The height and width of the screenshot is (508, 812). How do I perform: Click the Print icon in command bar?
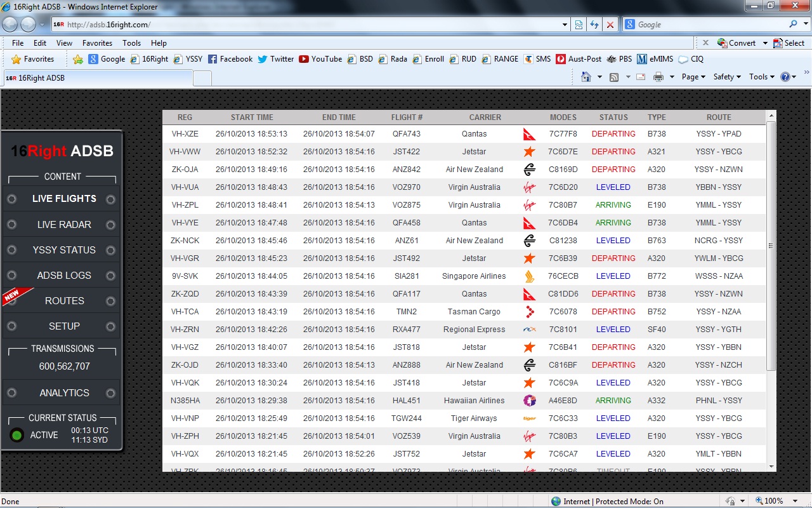[658, 77]
